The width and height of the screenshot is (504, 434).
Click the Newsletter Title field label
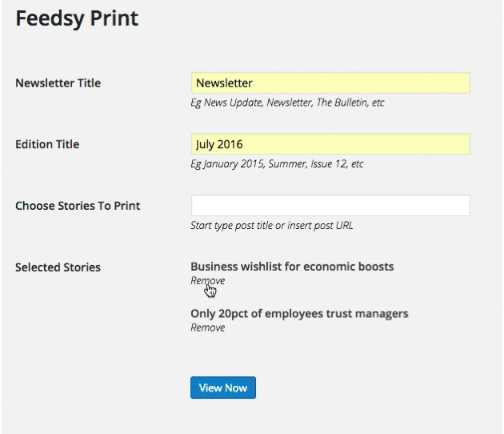click(x=58, y=83)
